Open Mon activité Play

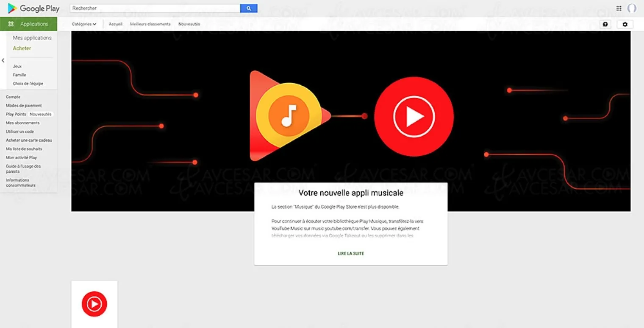tap(22, 157)
